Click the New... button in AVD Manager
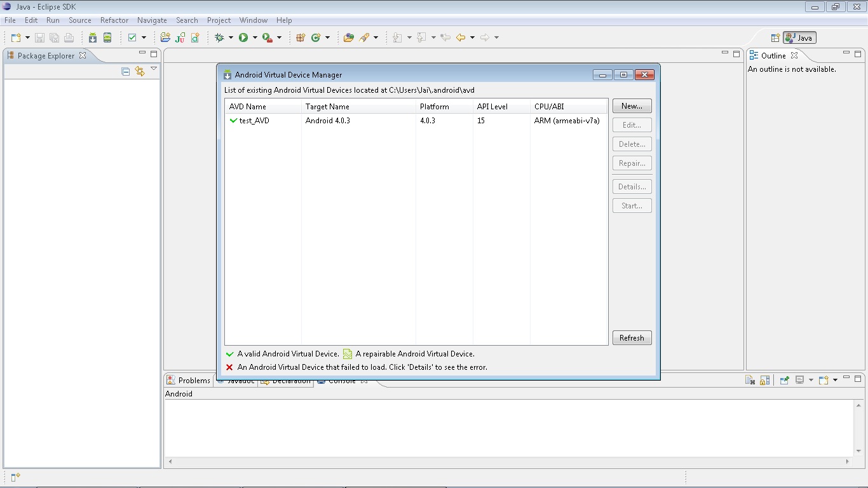This screenshot has width=868, height=488. pyautogui.click(x=632, y=106)
